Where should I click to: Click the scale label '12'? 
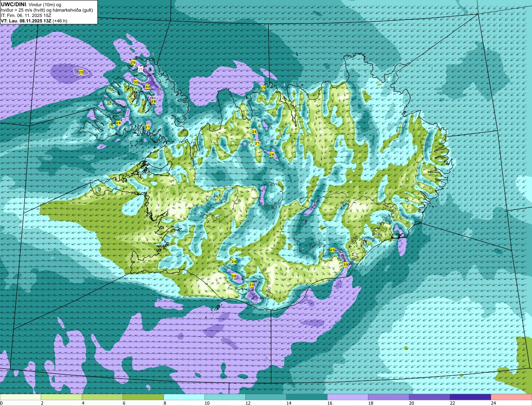coord(247,403)
